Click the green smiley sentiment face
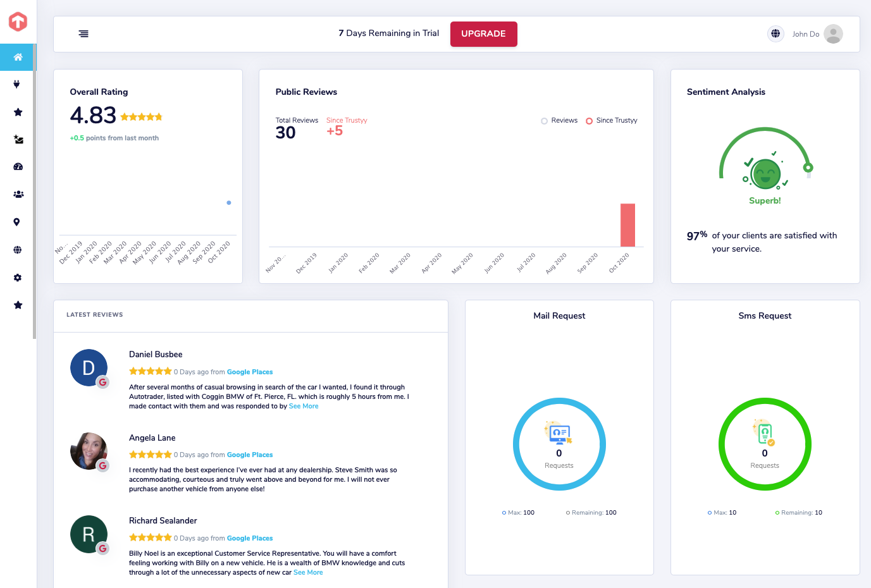The height and width of the screenshot is (588, 871). click(765, 174)
